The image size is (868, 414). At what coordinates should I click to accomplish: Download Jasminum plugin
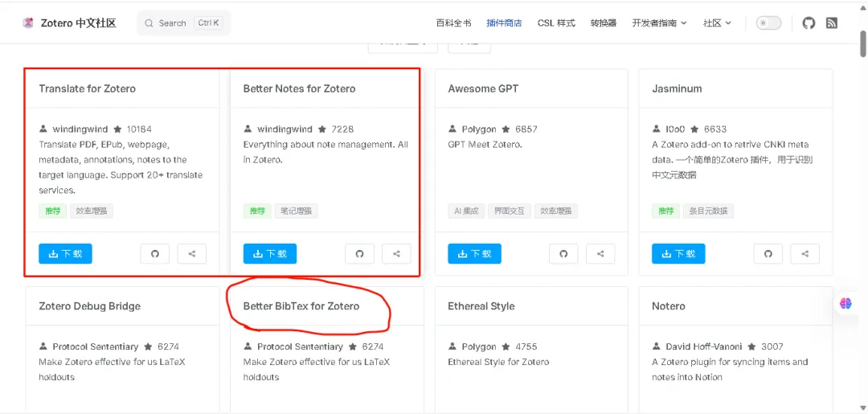pos(678,253)
